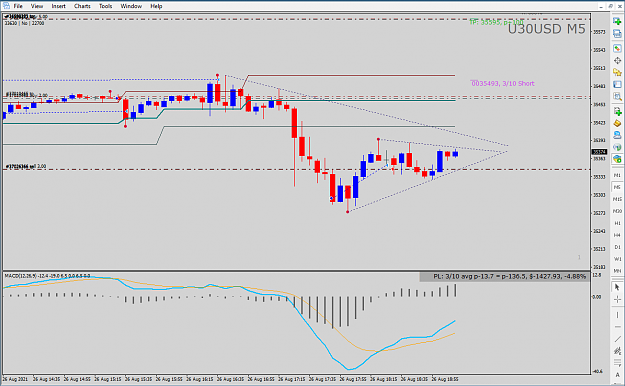Click the 26 Aug 17:15 time axis label
Viewport: 625px width, 386px height.
[x=291, y=379]
